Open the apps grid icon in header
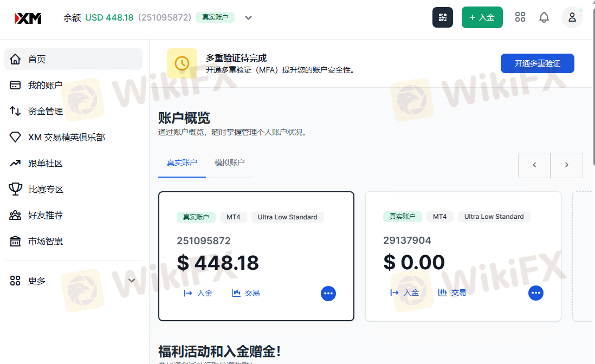The image size is (595, 364). (520, 17)
